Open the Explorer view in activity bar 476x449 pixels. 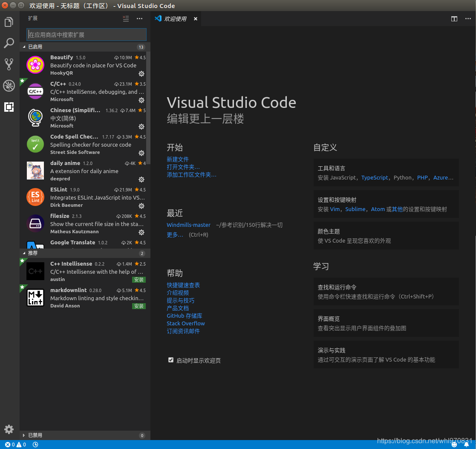pos(9,22)
